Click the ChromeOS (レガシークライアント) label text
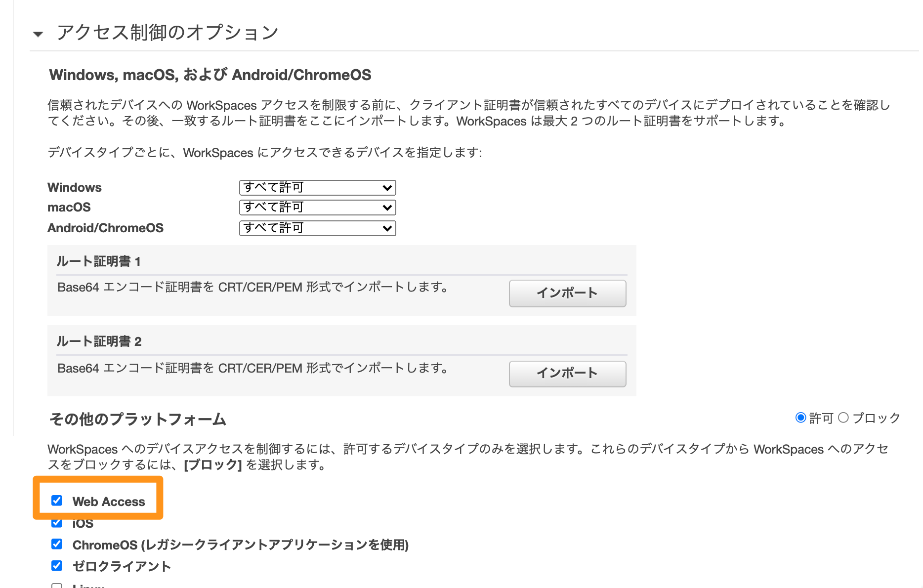923x588 pixels. pyautogui.click(x=241, y=545)
